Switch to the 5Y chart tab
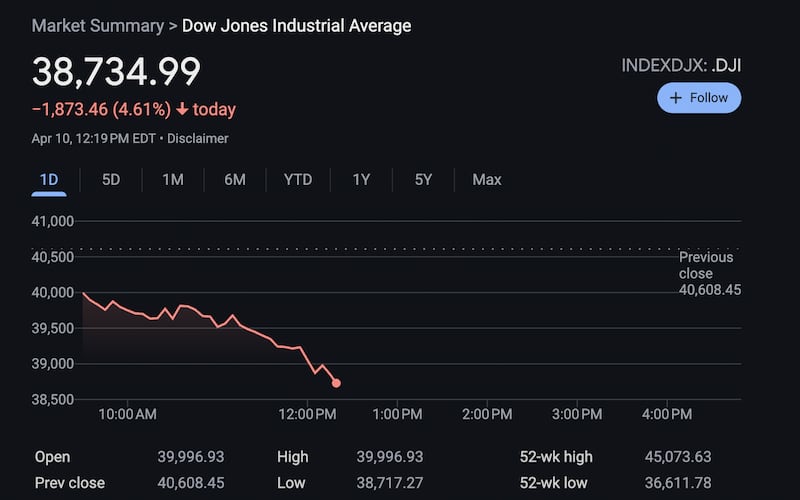Image resolution: width=800 pixels, height=500 pixels. click(x=424, y=180)
